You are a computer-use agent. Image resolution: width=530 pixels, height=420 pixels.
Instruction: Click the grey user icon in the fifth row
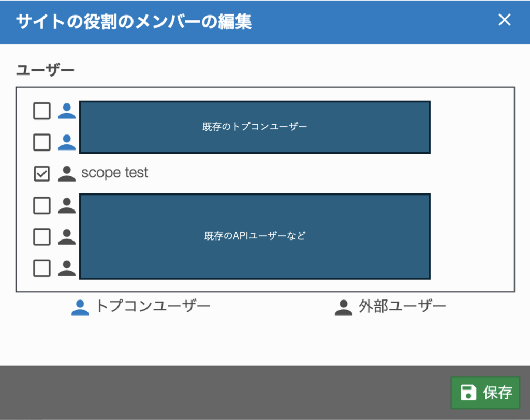[x=67, y=236]
